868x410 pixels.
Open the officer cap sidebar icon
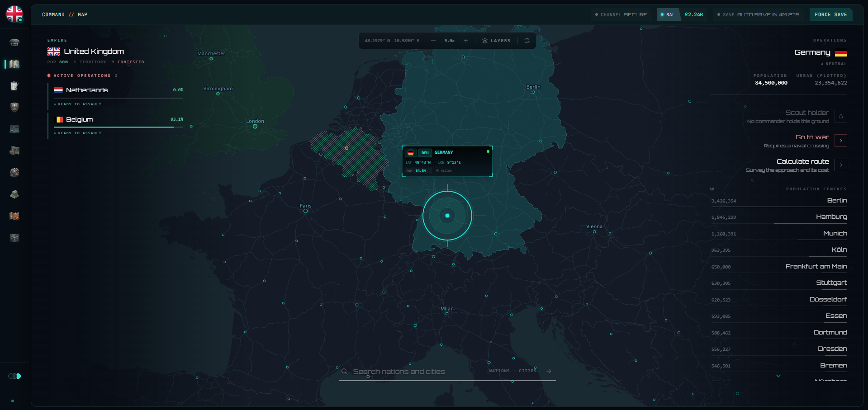14,42
